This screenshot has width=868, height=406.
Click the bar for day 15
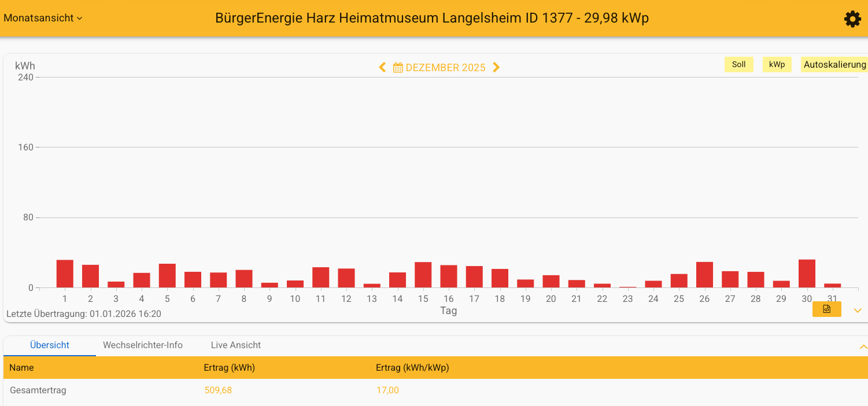(x=423, y=274)
